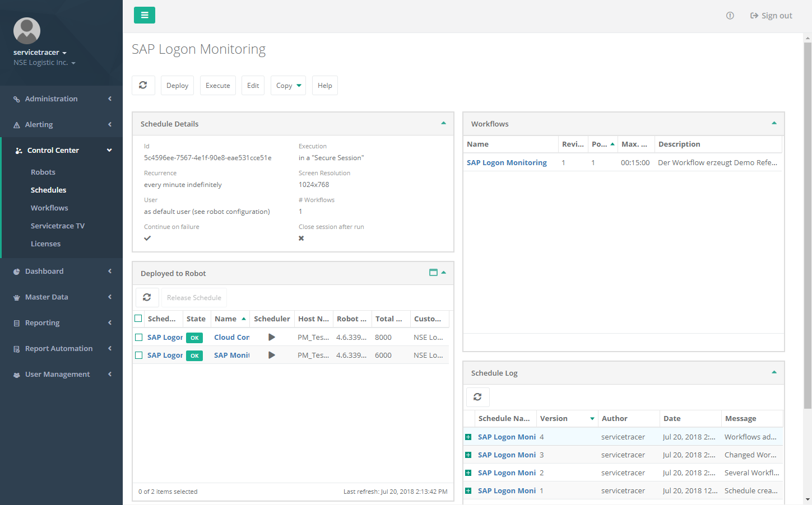
Task: Open Schedules in Control Center
Action: point(48,190)
